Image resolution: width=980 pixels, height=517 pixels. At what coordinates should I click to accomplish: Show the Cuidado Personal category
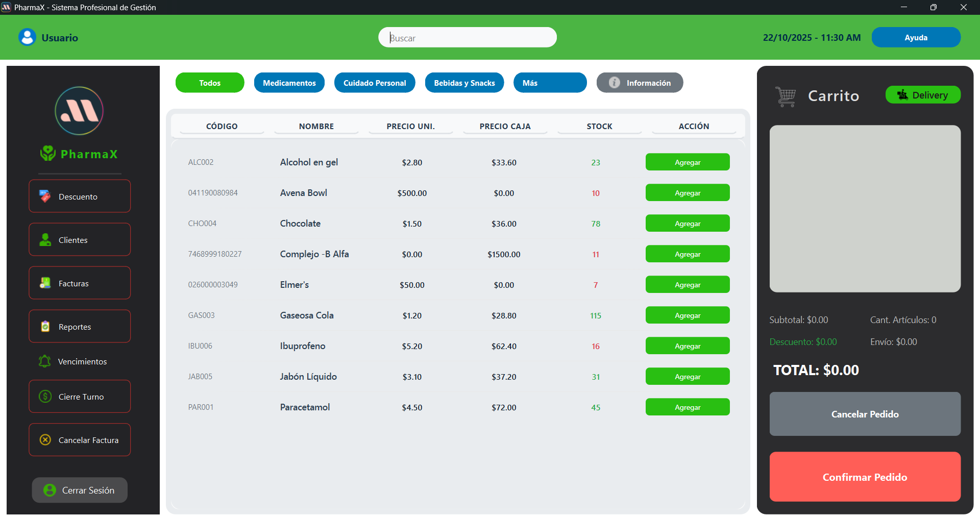[375, 83]
